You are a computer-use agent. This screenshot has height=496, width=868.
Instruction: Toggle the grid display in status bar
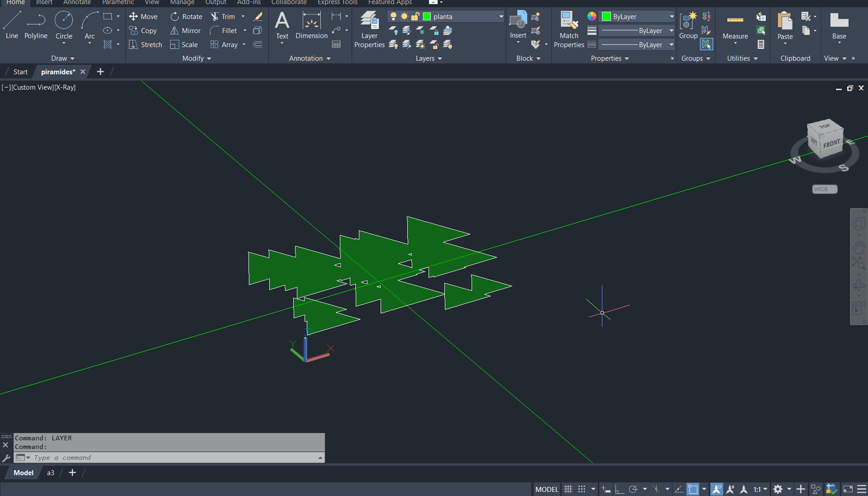click(568, 489)
